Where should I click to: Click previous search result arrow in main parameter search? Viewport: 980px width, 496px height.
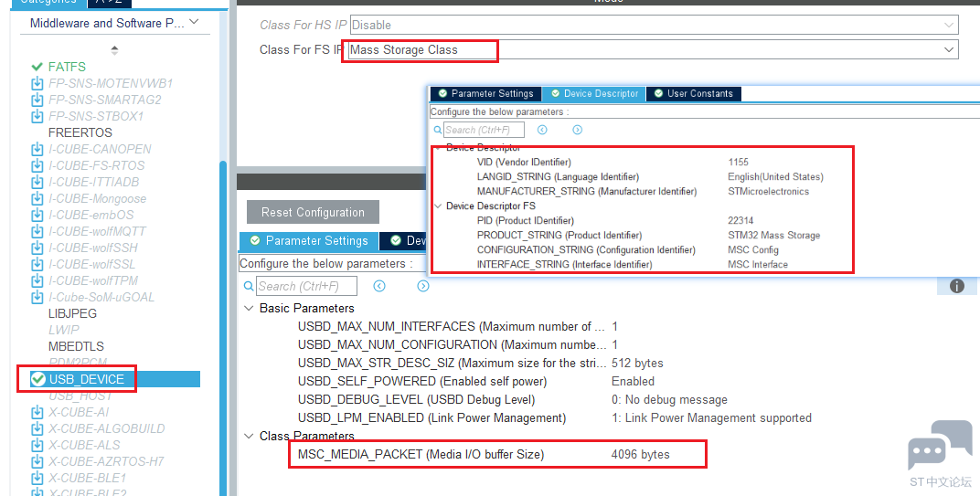pyautogui.click(x=379, y=286)
